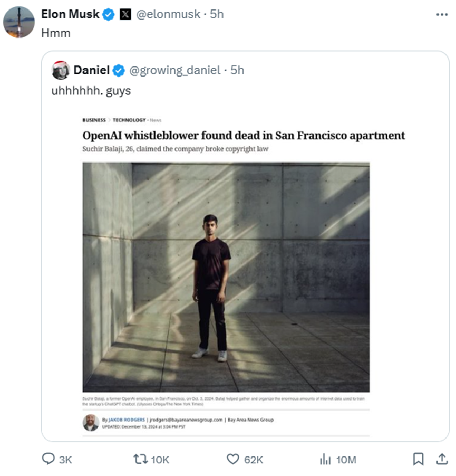
Task: Click the Elon Musk display name
Action: pyautogui.click(x=70, y=15)
